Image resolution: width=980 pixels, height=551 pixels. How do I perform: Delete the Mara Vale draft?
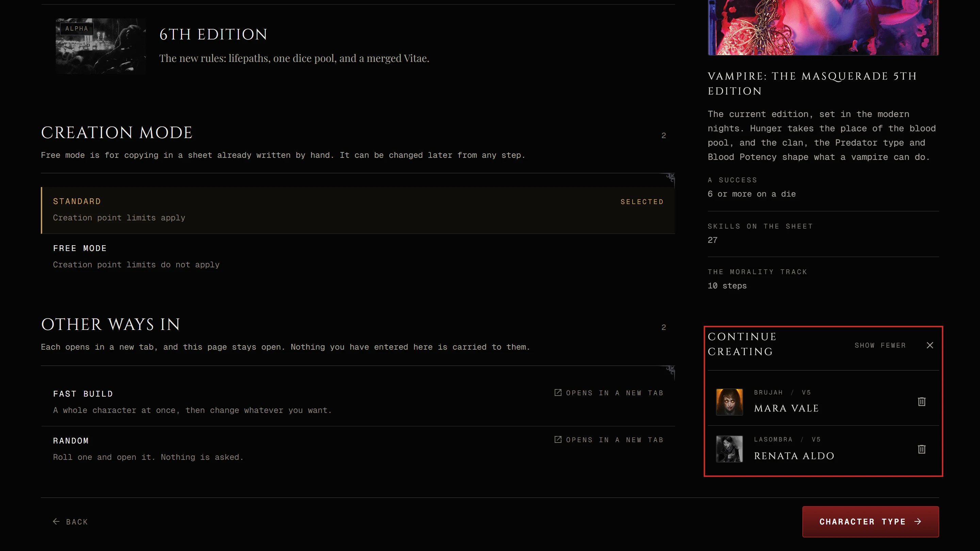[x=921, y=402]
